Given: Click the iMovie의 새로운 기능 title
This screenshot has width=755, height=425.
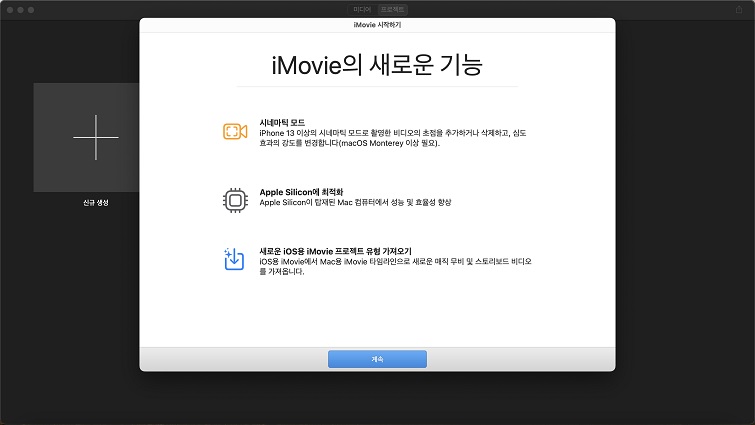Looking at the screenshot, I should pyautogui.click(x=377, y=66).
